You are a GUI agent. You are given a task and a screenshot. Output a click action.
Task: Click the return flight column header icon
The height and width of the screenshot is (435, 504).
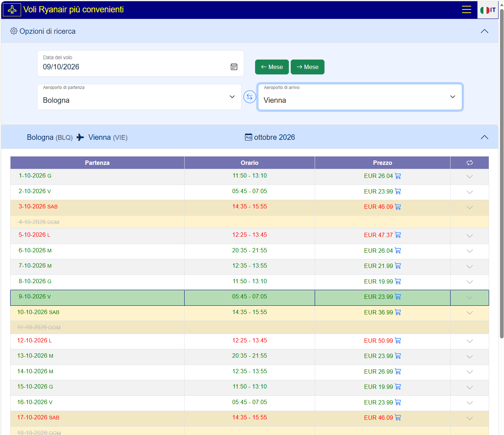[x=469, y=163]
